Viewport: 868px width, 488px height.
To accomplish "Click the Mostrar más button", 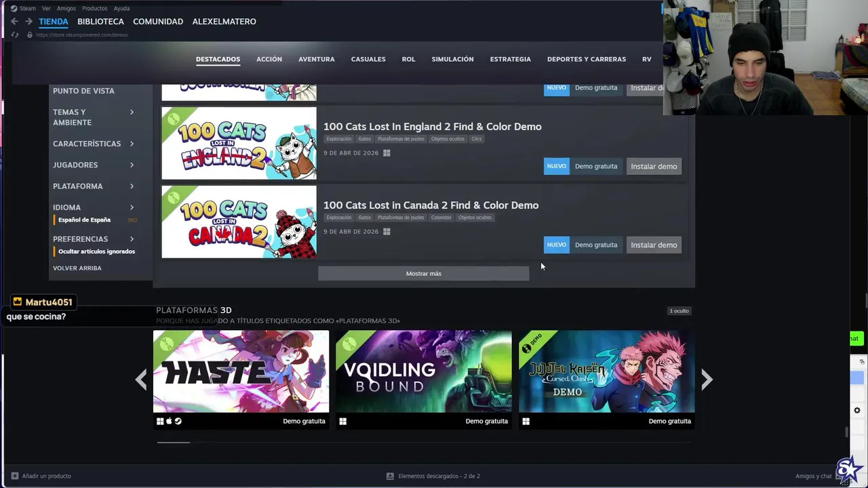I will coord(424,273).
